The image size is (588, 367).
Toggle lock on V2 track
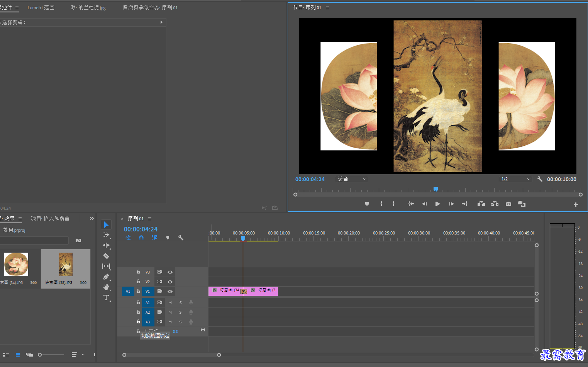[138, 282]
